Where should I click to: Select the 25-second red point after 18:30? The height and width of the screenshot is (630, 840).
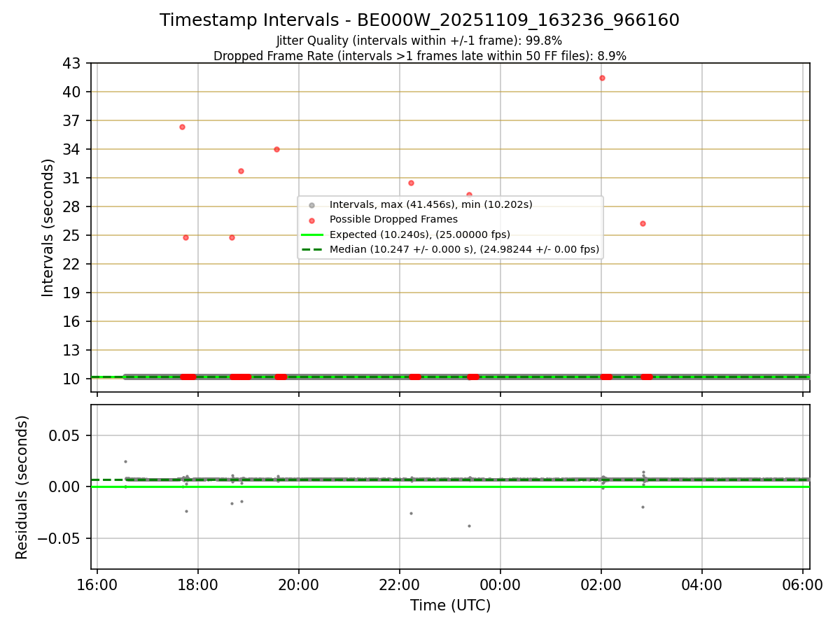(232, 237)
